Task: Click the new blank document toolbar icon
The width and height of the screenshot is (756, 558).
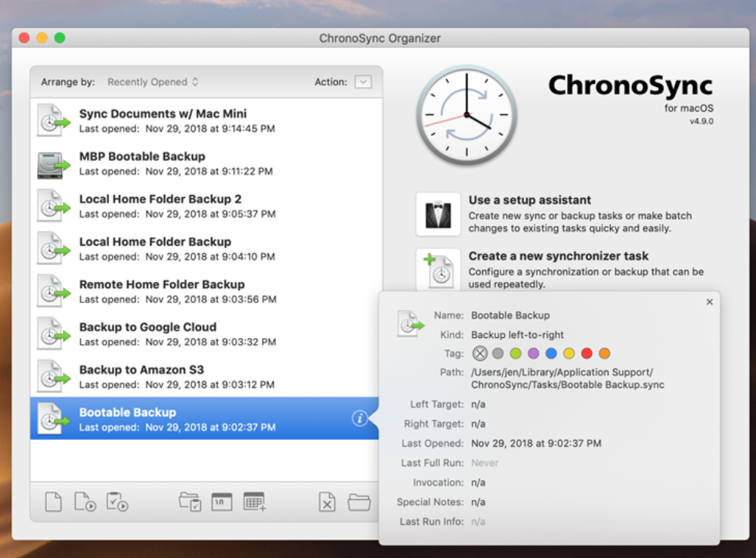Action: tap(53, 501)
